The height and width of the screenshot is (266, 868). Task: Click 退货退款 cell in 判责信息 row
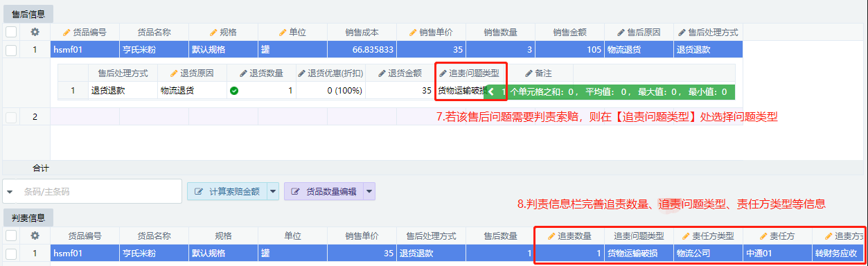click(431, 254)
